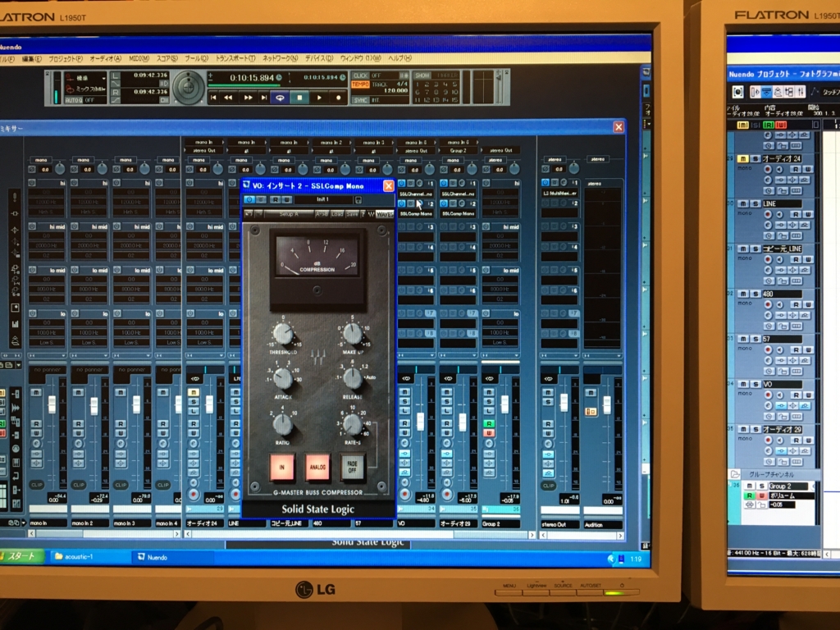
Task: Record-enable the 480 track in project window
Action: click(767, 304)
